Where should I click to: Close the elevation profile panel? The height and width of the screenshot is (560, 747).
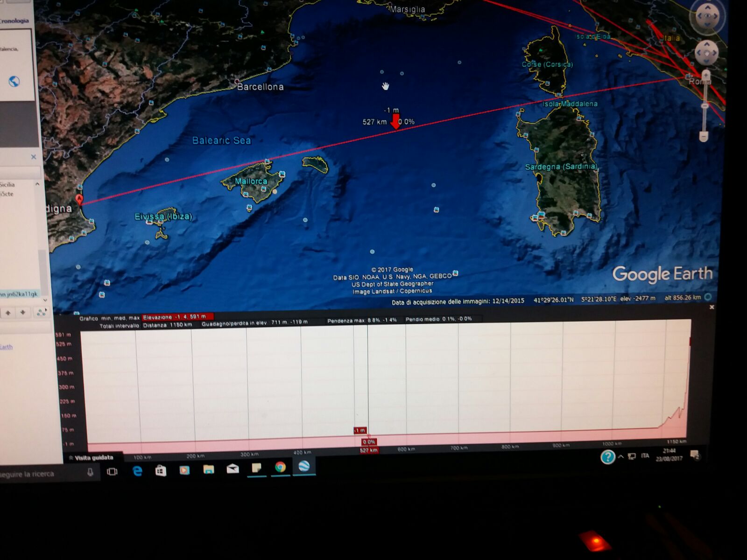coord(712,307)
